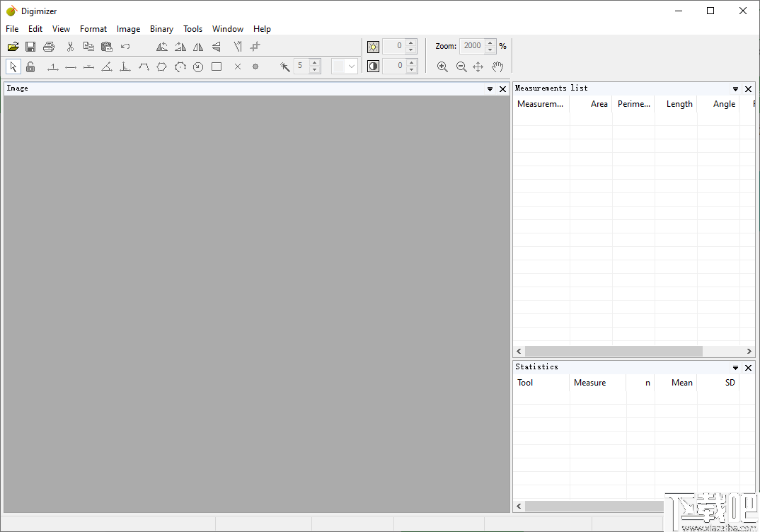Click the Save floppy disk icon

pos(30,47)
